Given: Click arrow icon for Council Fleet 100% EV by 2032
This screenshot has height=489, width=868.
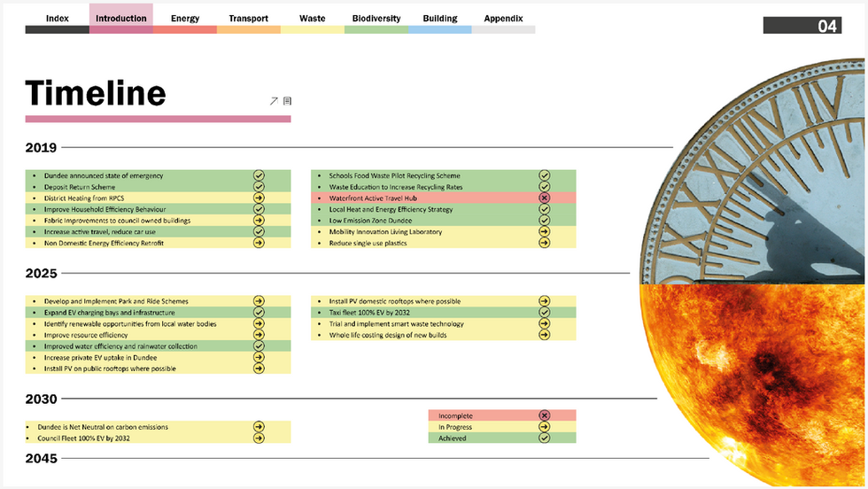Looking at the screenshot, I should 259,438.
